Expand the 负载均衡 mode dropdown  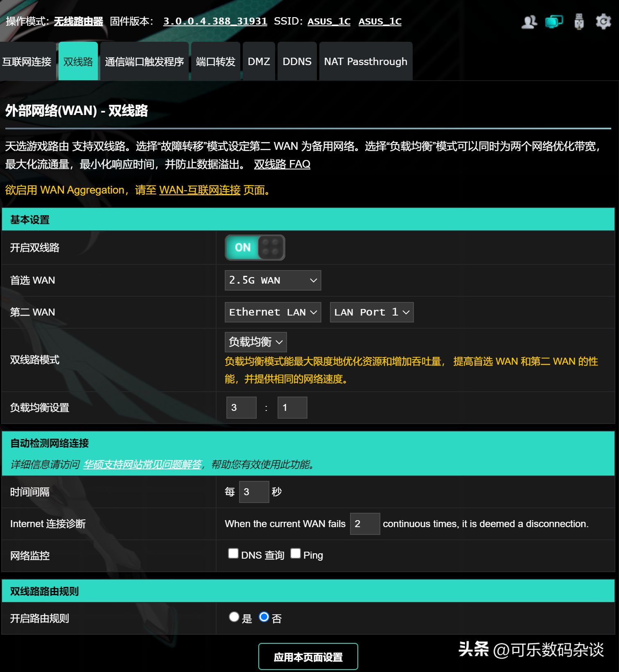click(x=256, y=342)
